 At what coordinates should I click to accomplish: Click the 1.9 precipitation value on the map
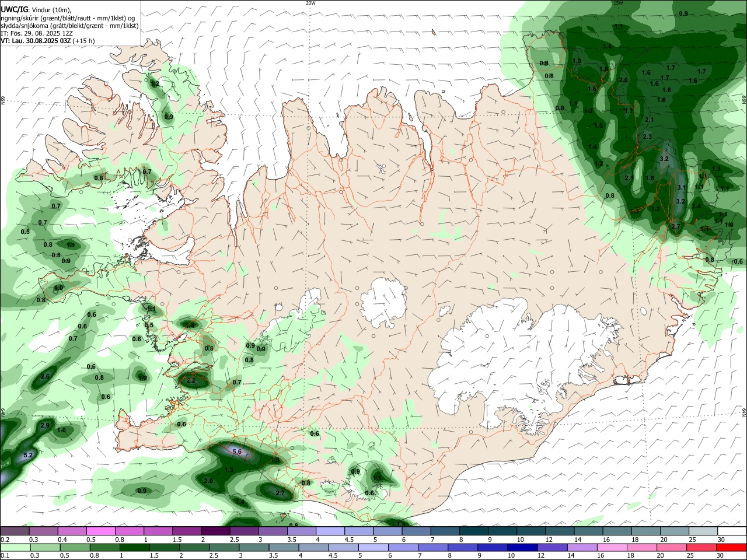(x=577, y=61)
